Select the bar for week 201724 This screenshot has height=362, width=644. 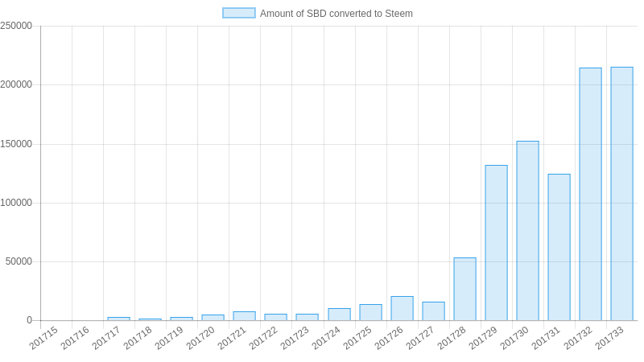(339, 315)
